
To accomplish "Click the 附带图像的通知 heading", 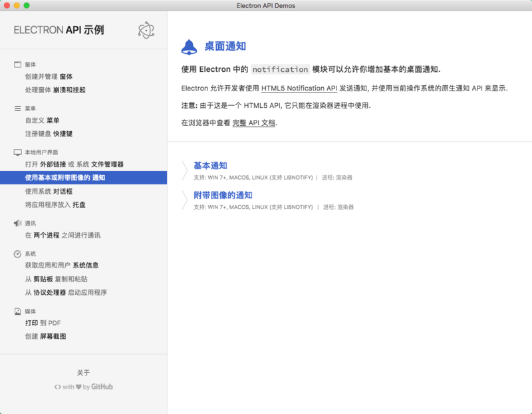I will pyautogui.click(x=223, y=195).
